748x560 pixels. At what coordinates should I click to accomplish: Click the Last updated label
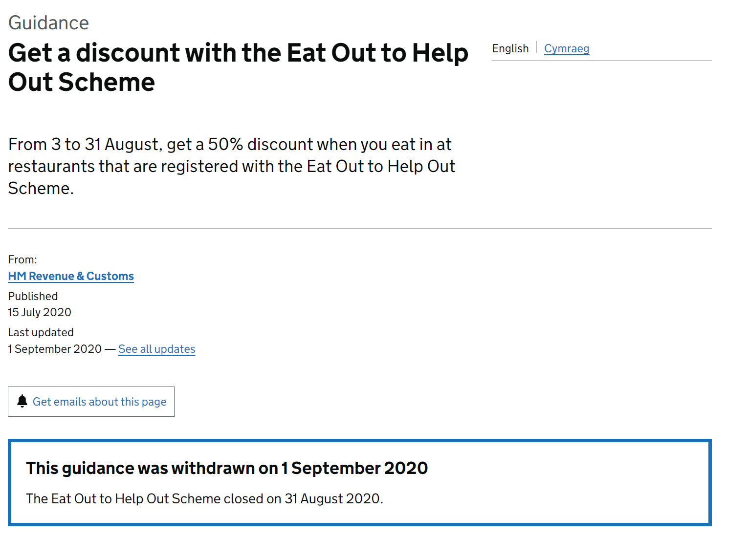click(x=41, y=332)
